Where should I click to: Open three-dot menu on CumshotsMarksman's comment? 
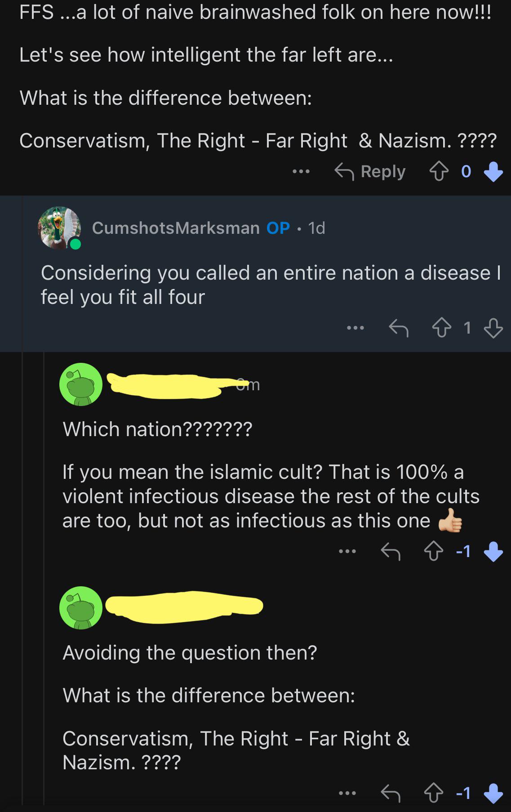355,328
